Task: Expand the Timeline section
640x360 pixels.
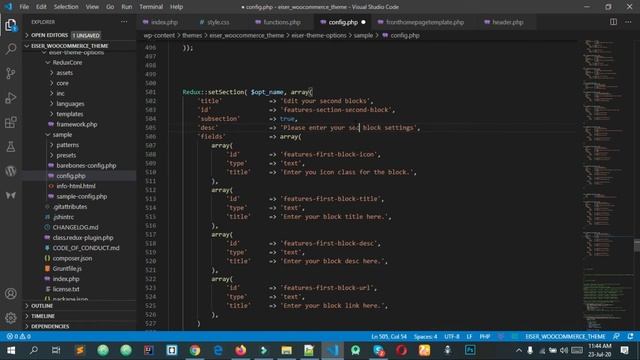Action: (43, 316)
